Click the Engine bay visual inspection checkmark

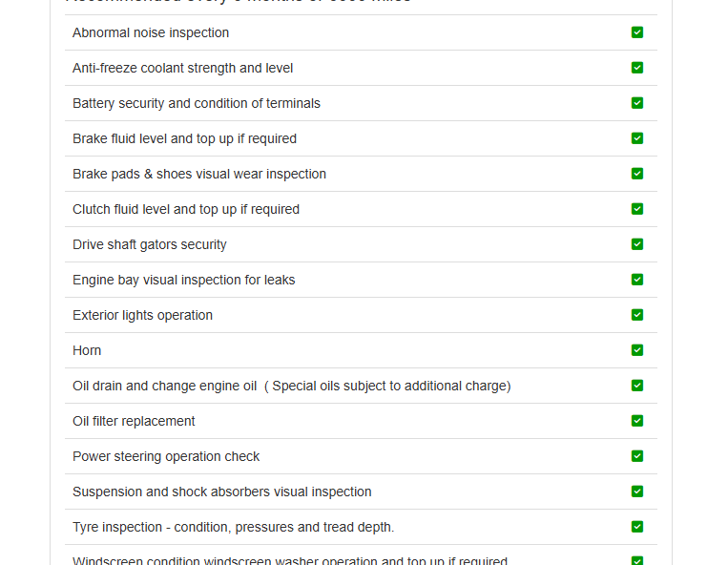pyautogui.click(x=637, y=280)
